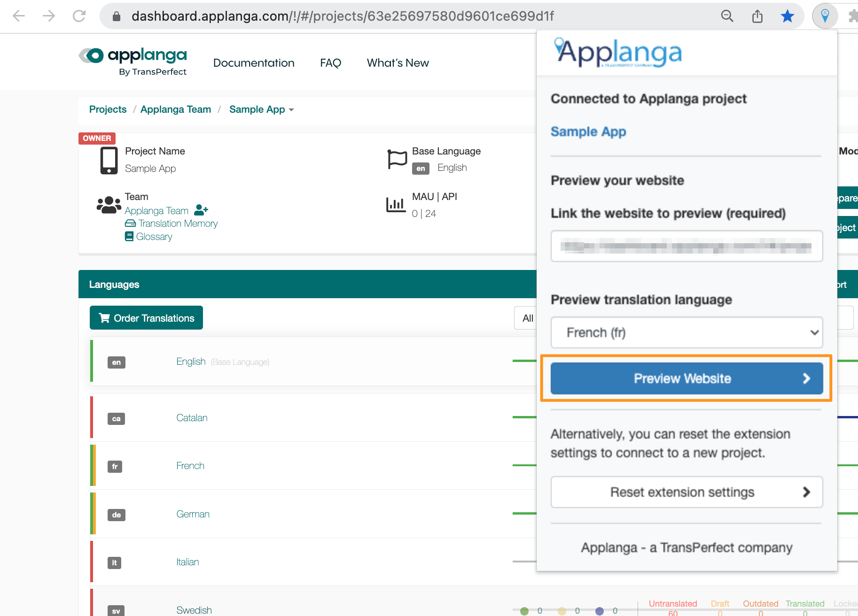Click the browser address bar URL
This screenshot has height=616, width=858.
pyautogui.click(x=343, y=16)
